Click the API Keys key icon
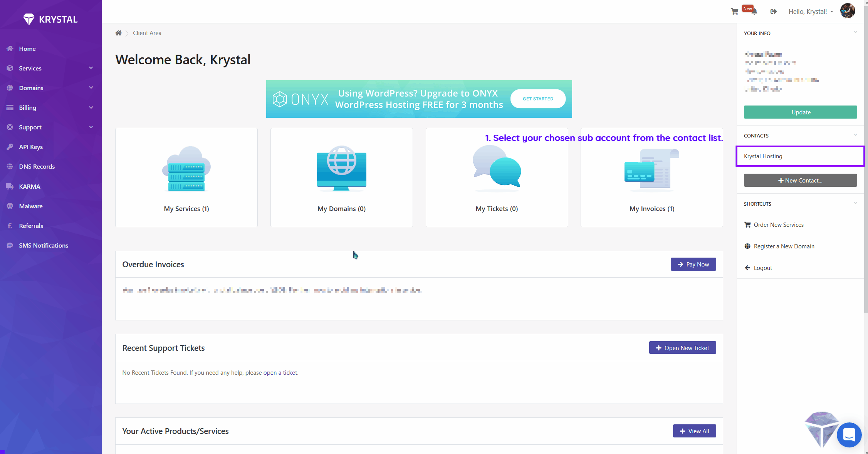Image resolution: width=868 pixels, height=454 pixels. click(10, 147)
